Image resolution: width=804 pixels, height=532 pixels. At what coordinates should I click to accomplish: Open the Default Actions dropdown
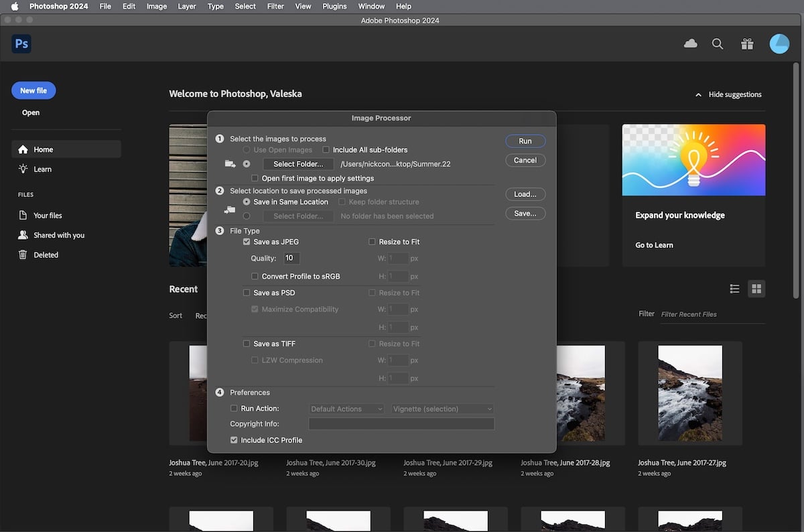tap(346, 408)
